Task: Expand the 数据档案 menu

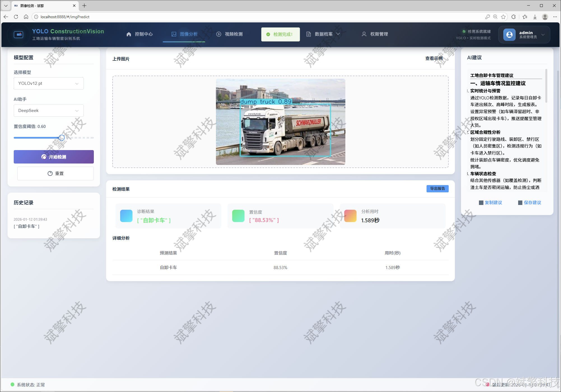Action: pyautogui.click(x=323, y=34)
